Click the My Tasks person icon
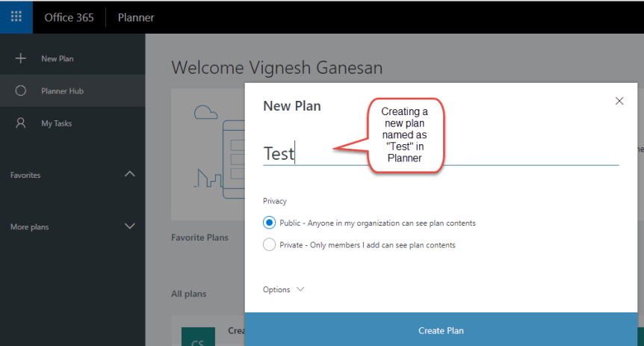 click(21, 123)
